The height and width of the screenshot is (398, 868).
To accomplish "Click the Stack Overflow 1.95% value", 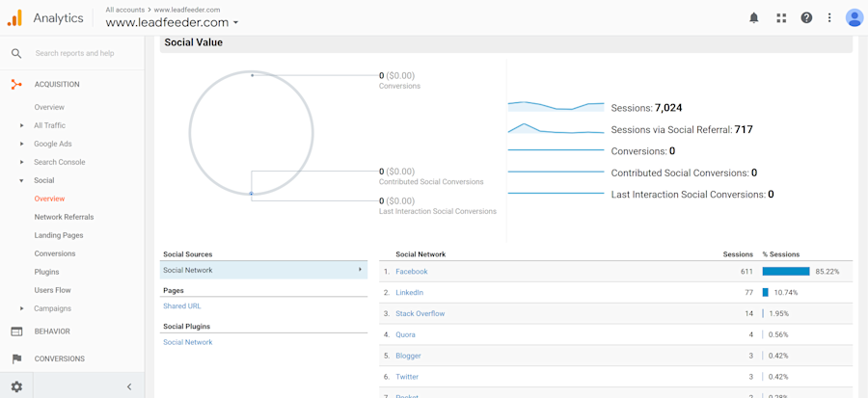I will (x=778, y=313).
